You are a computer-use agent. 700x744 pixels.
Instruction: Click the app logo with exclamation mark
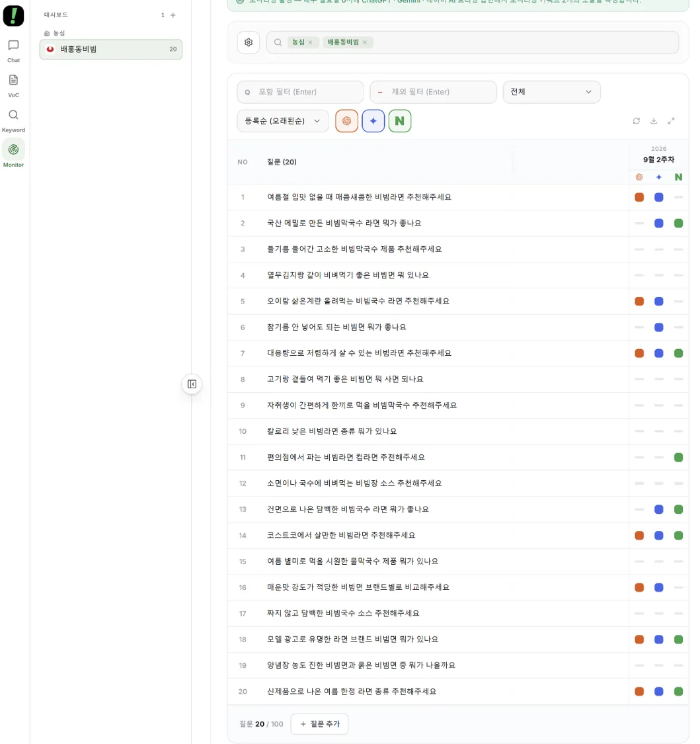tap(13, 16)
